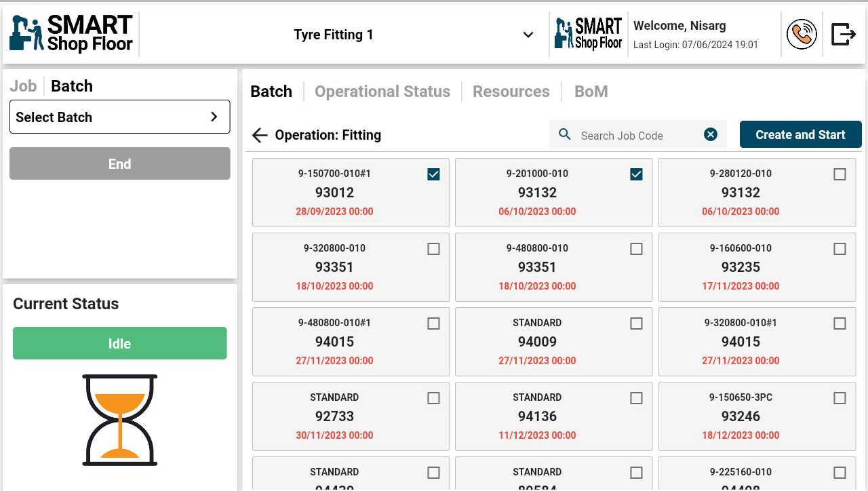Uncheck the 9-201000-010 job checkbox
868x491 pixels.
pos(636,175)
